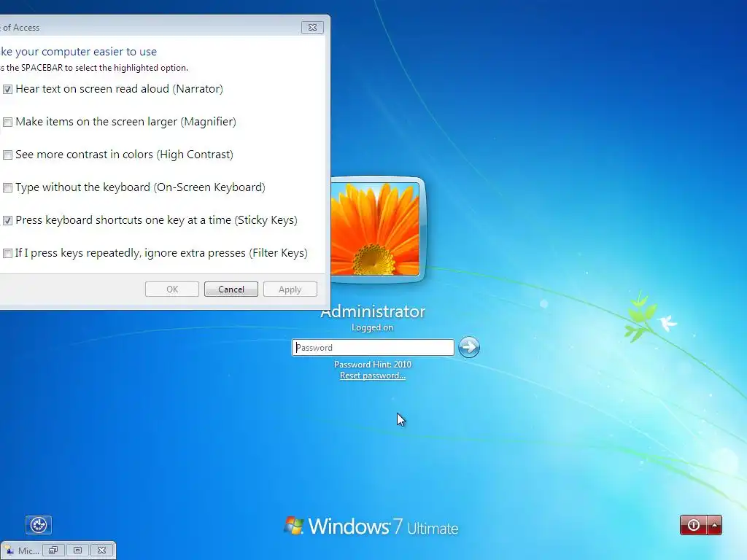
Task: Enable Filter Keys checkbox
Action: (7, 253)
